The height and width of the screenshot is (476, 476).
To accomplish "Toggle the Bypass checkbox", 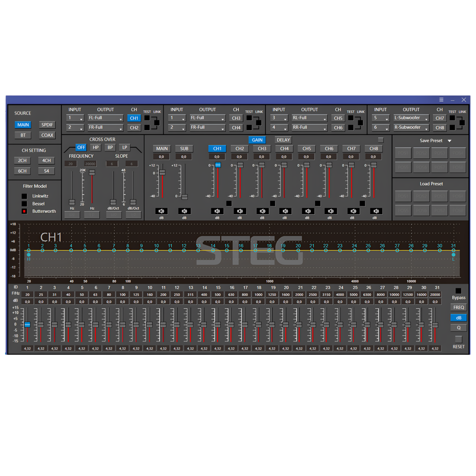I will coord(458,291).
